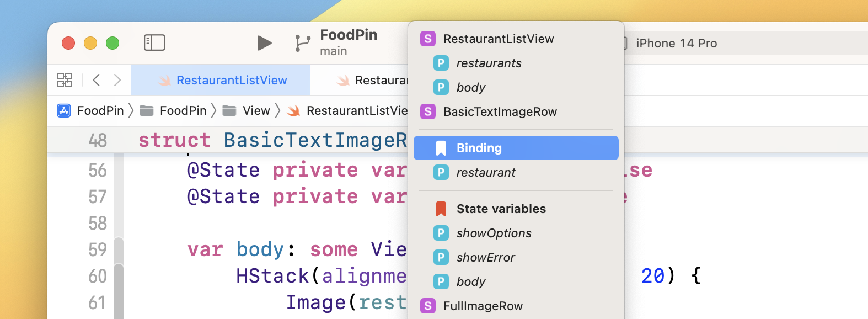This screenshot has height=319, width=868.
Task: Click the Run button to build FoodPin
Action: pyautogui.click(x=264, y=43)
